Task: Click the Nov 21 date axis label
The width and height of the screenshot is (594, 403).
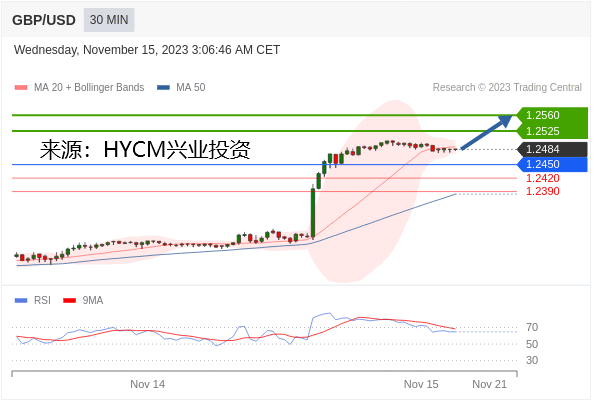Action: (489, 384)
